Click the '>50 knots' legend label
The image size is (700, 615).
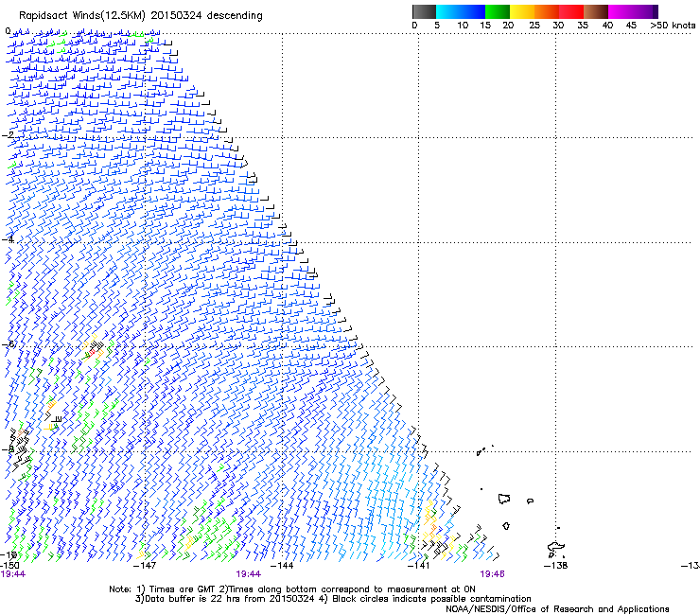[673, 26]
